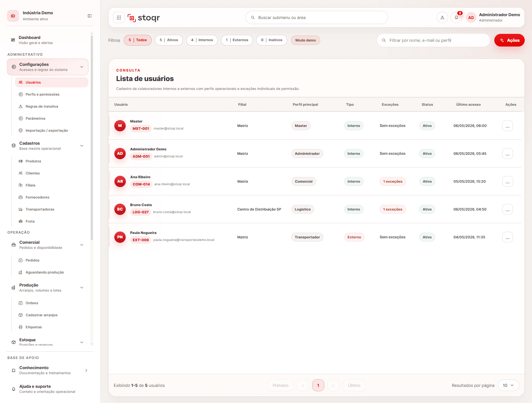Focus the Buscar submenu ou área search
532x403 pixels.
pos(317,17)
